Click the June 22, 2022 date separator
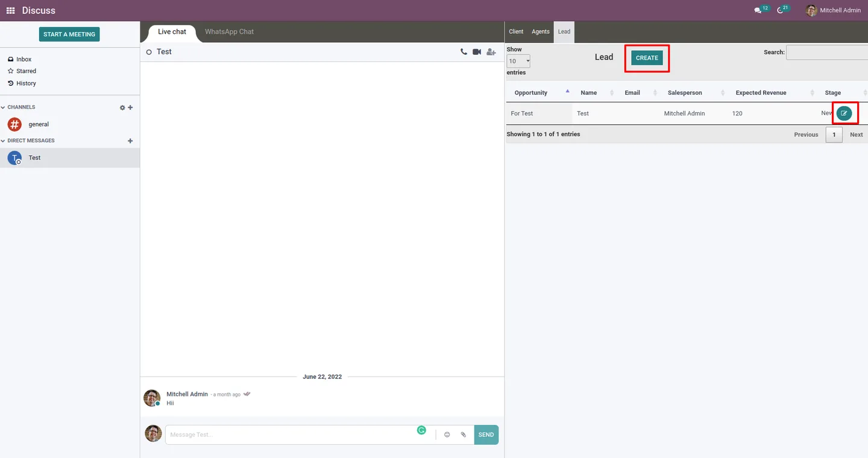This screenshot has height=458, width=868. pos(322,377)
